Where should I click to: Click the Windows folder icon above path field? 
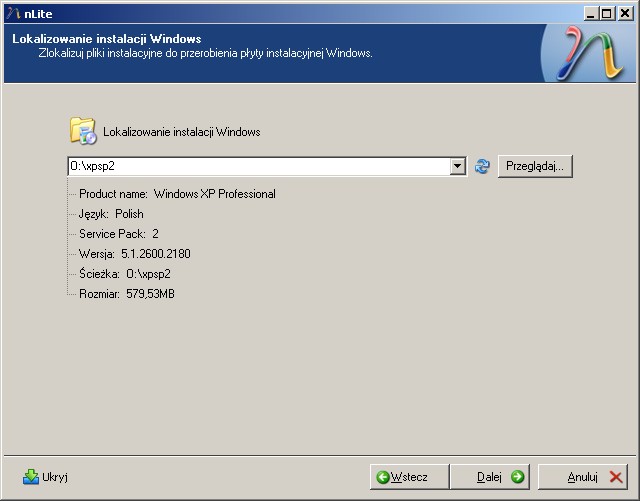click(83, 131)
